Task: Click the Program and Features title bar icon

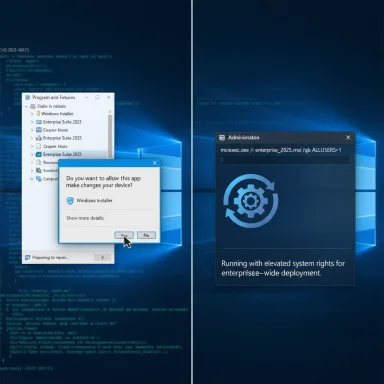Action: point(28,97)
